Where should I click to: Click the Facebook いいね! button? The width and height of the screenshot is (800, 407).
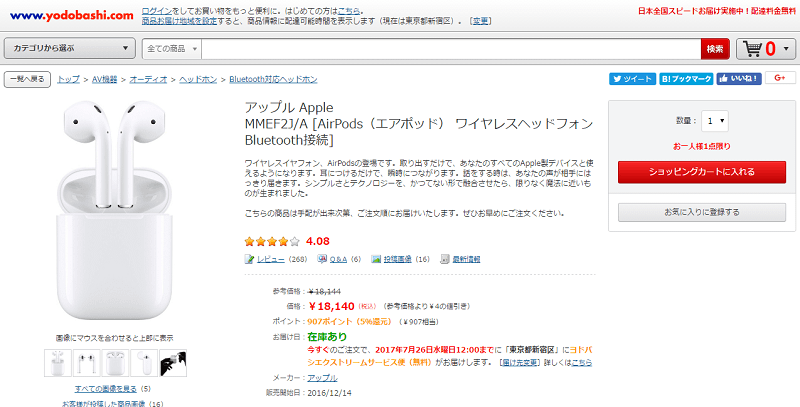coord(739,79)
